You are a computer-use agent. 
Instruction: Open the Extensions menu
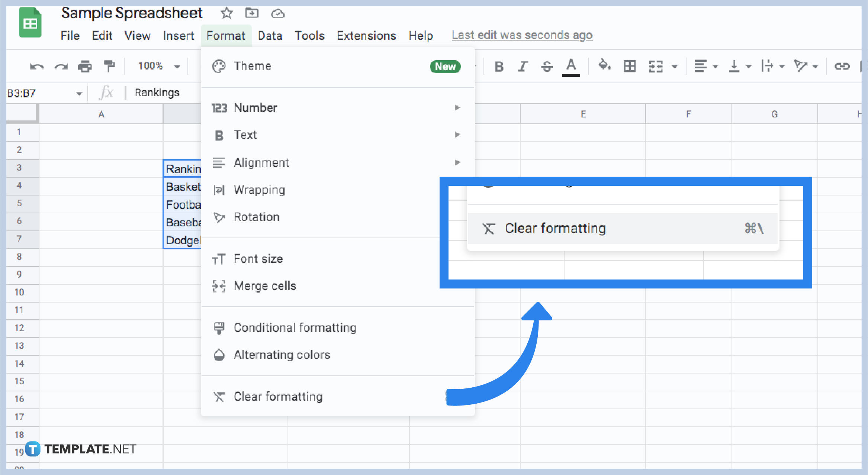tap(366, 35)
